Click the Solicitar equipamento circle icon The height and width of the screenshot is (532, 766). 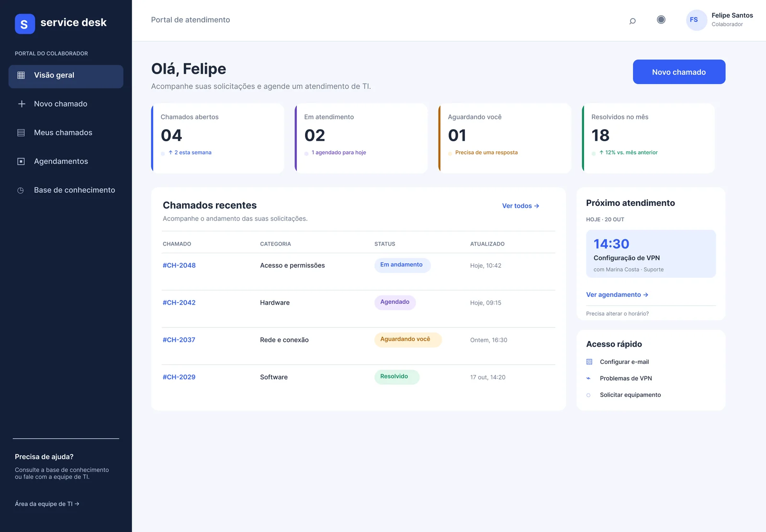[x=588, y=395]
